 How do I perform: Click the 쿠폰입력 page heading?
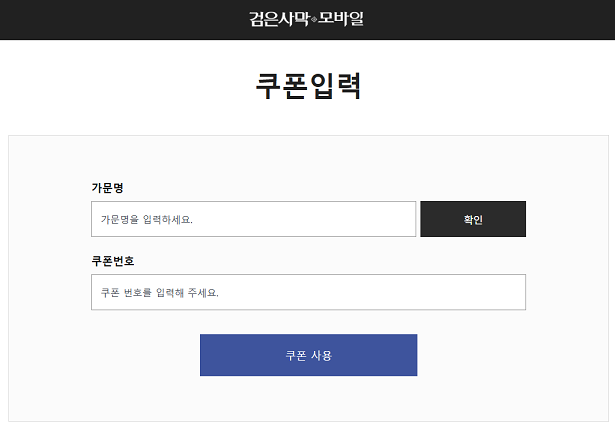point(307,86)
